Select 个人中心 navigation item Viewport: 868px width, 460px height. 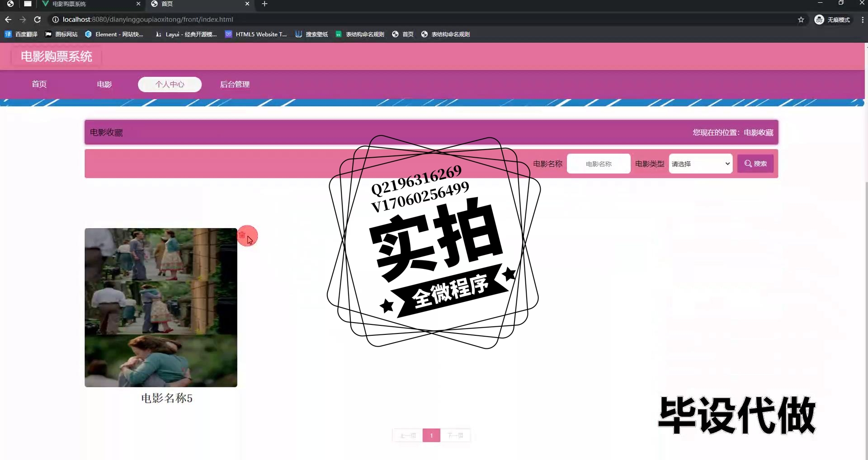pyautogui.click(x=170, y=84)
